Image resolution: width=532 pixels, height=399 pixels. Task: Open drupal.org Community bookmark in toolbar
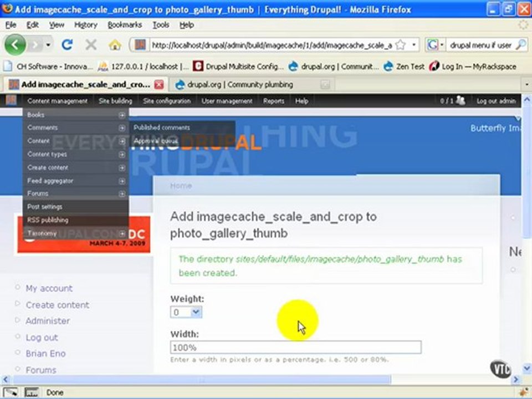click(334, 66)
